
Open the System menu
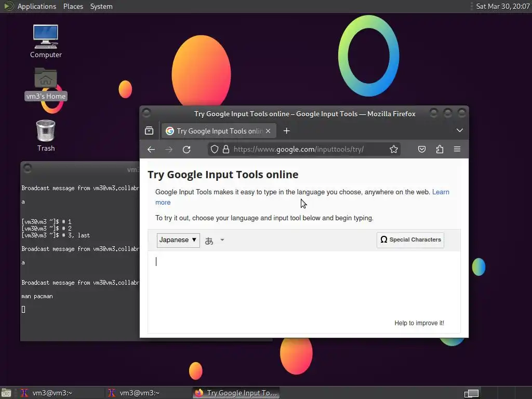tap(101, 6)
